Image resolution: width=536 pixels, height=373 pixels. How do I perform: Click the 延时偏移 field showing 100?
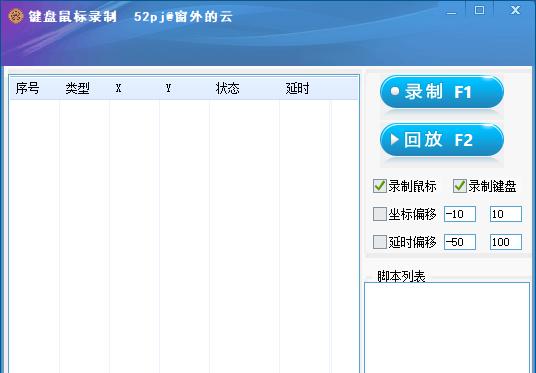click(x=506, y=242)
